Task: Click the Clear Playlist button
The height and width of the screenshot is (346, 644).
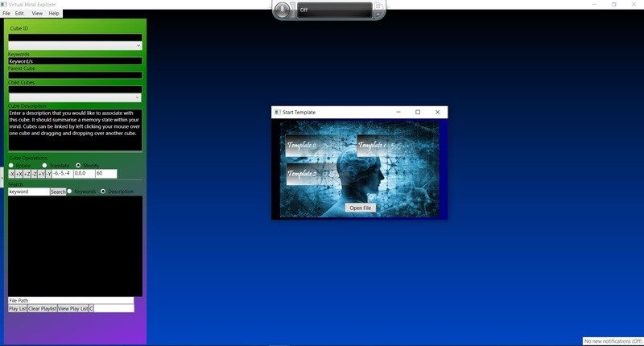Action: pyautogui.click(x=43, y=308)
